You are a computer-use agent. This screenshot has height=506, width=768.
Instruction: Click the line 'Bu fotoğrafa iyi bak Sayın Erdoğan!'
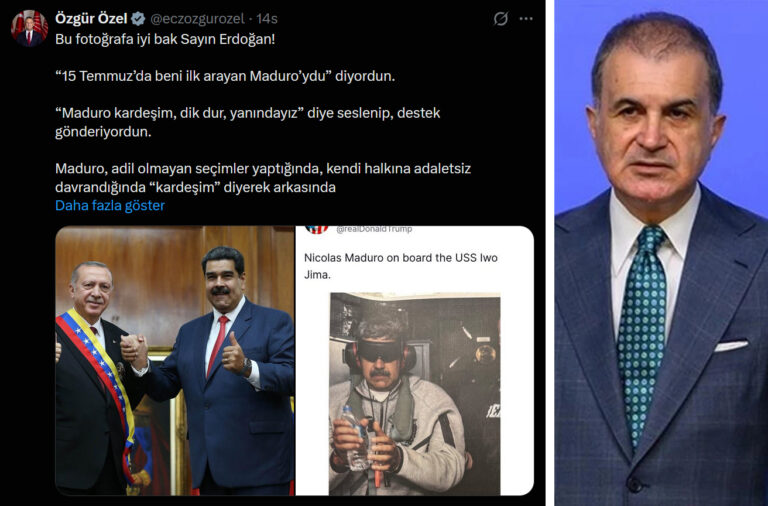165,39
